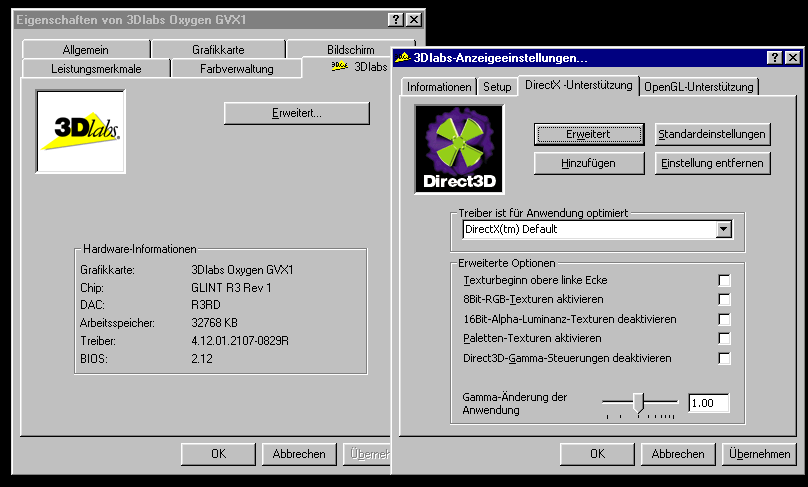Close the Eigenschaften von 3Dlabs Oxygen GVX1 window
Screen dimensions: 808x487
[414, 20]
